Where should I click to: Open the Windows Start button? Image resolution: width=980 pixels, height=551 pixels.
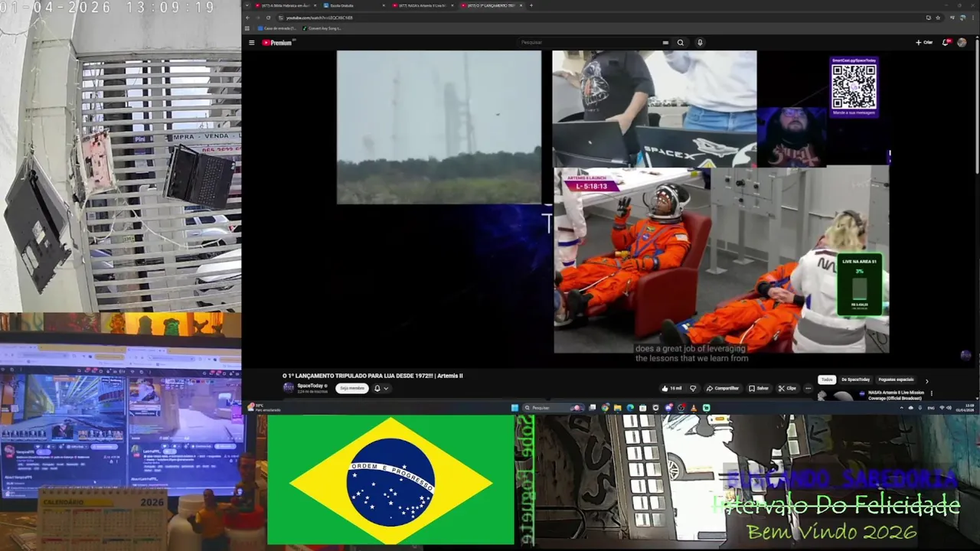[x=514, y=408]
